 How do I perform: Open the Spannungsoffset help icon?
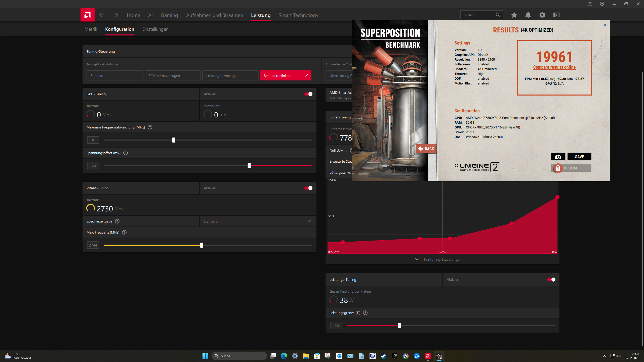126,153
